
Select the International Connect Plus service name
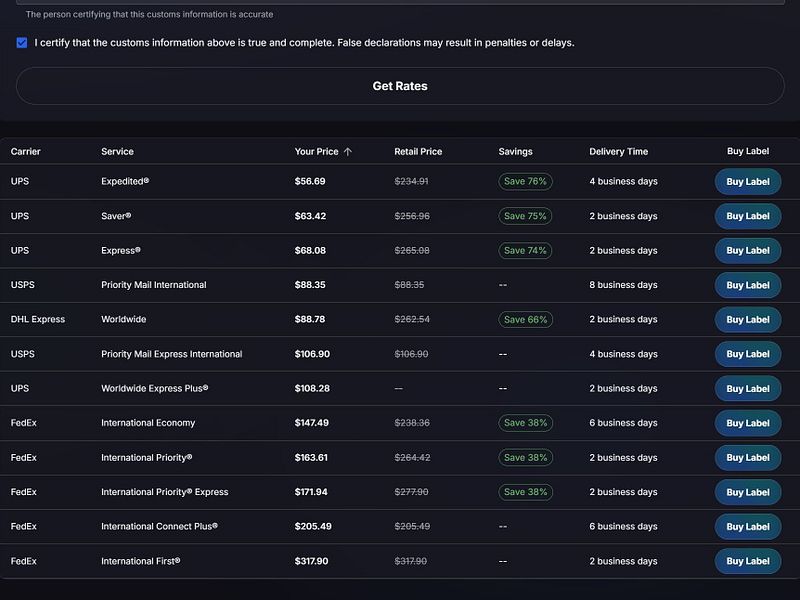(159, 526)
